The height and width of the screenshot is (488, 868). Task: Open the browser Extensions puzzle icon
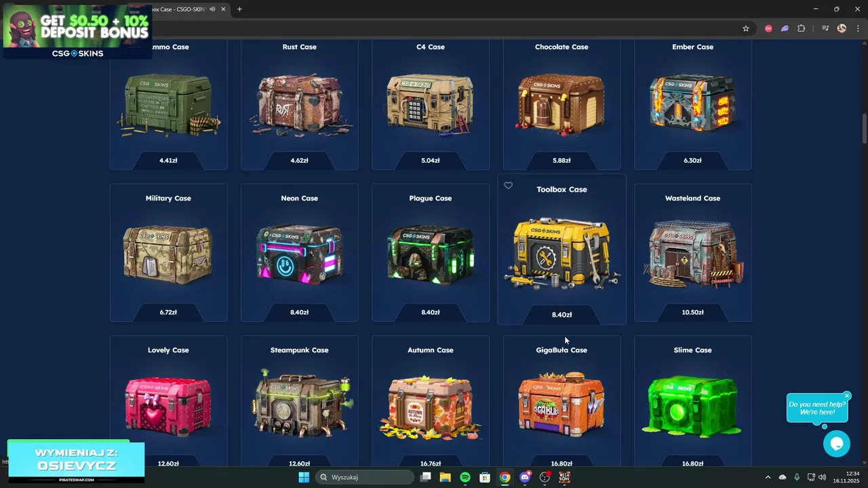[801, 28]
